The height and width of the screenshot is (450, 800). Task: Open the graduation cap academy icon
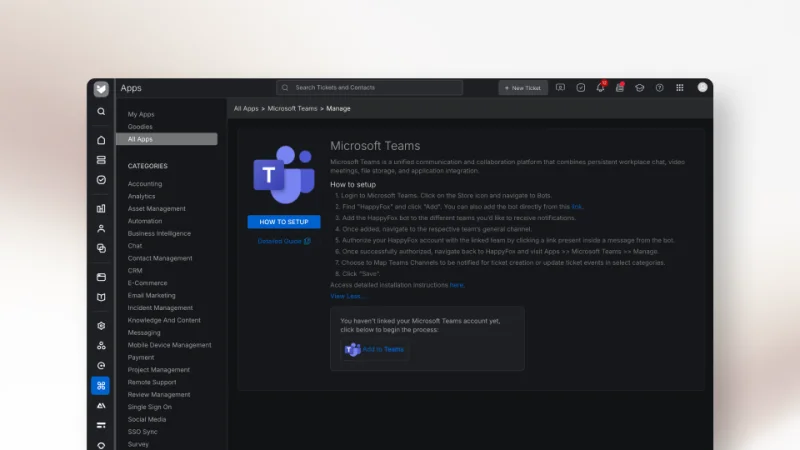(640, 88)
